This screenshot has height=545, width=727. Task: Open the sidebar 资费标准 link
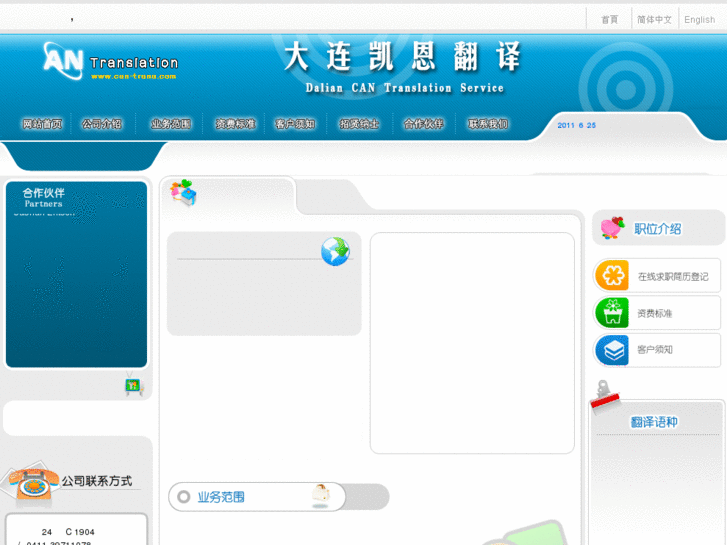[654, 314]
